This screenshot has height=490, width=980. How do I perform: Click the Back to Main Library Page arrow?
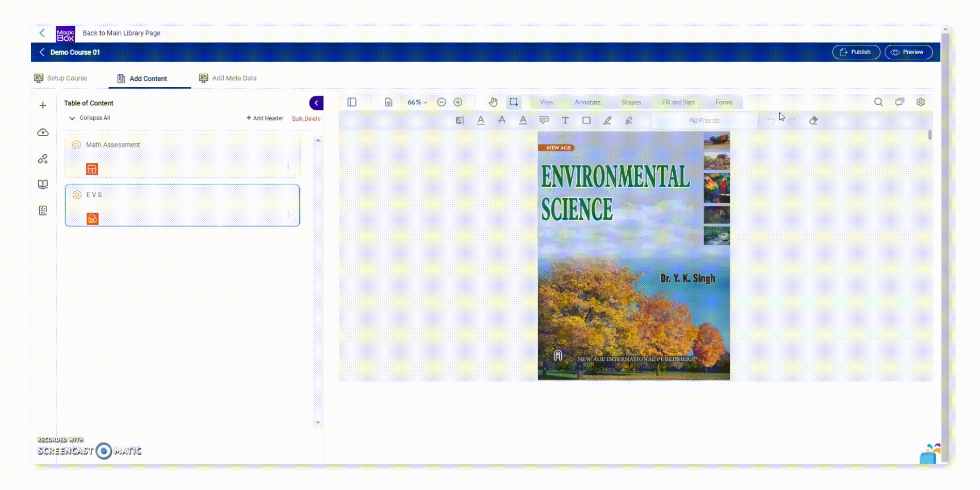coord(42,33)
